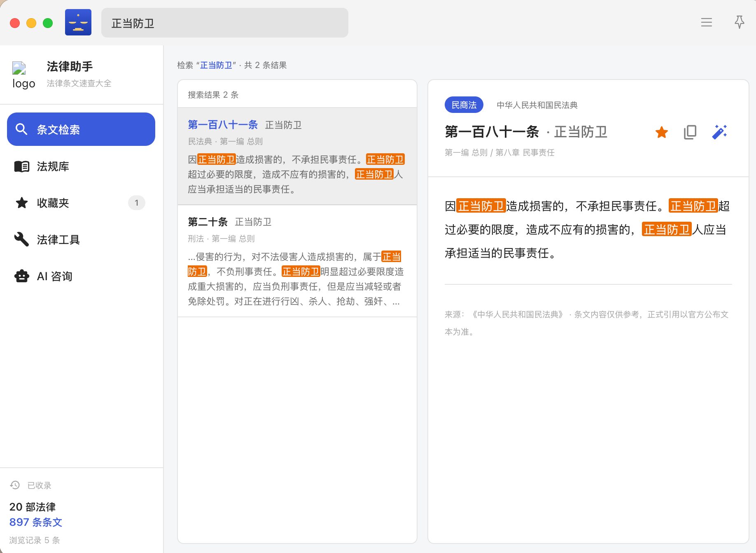The height and width of the screenshot is (553, 756).
Task: Click the 法律助手 app title
Action: click(x=70, y=66)
